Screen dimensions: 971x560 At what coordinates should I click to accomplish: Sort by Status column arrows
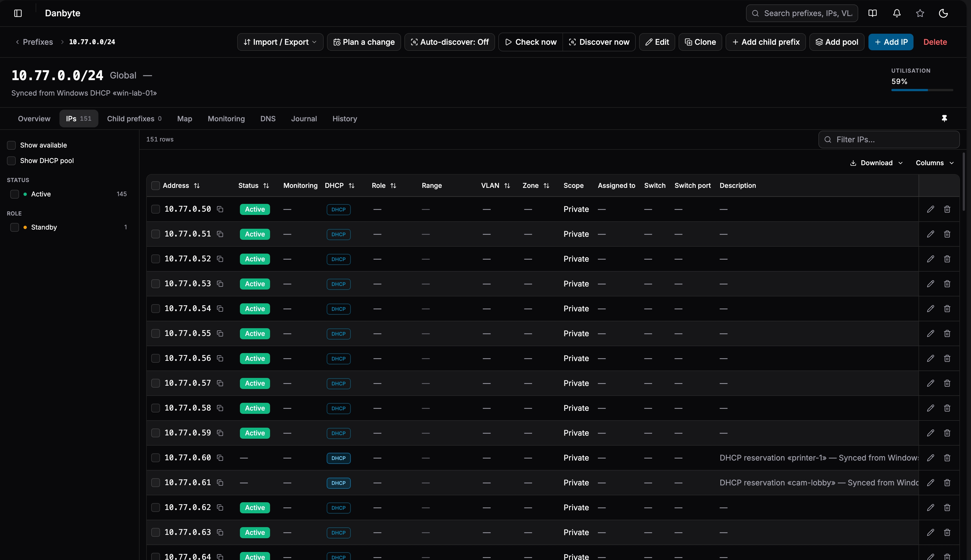click(x=266, y=186)
